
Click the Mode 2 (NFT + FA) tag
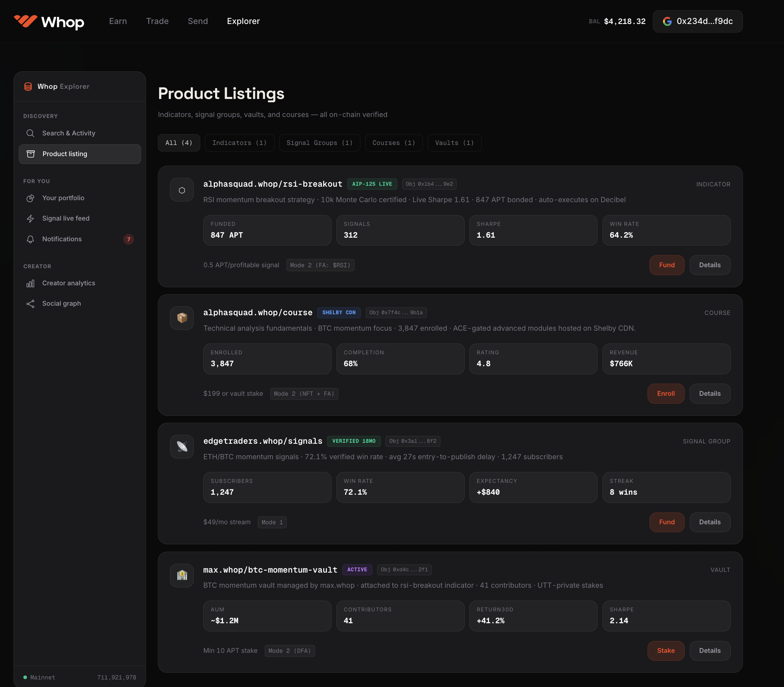pos(304,394)
